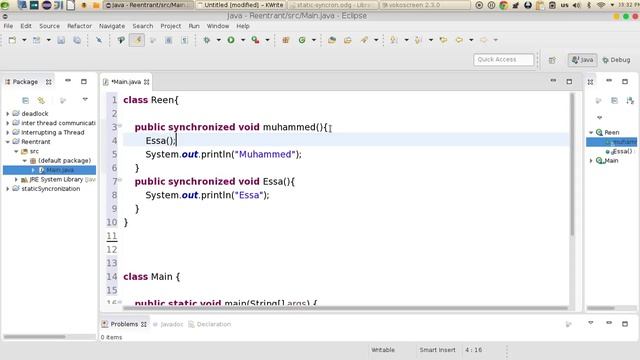Viewport: 640px width, 360px height.
Task: Open dropdown arrow beside New Java Class icon
Action: [x=314, y=40]
